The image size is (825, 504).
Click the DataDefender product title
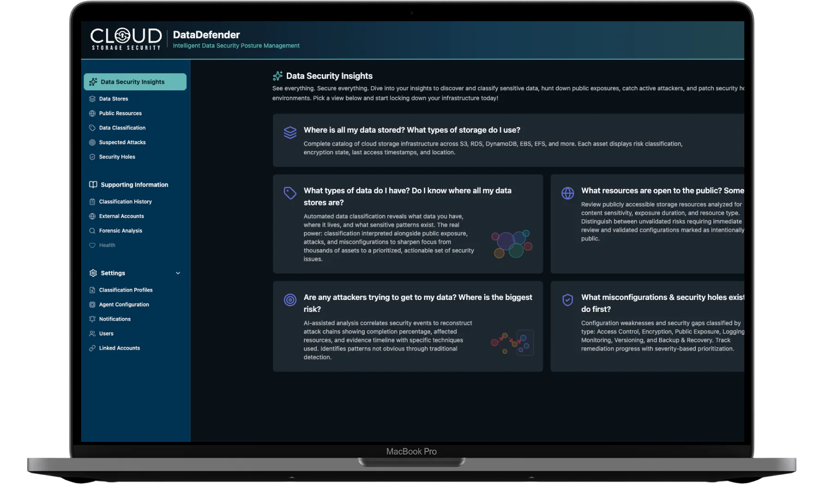pyautogui.click(x=206, y=35)
